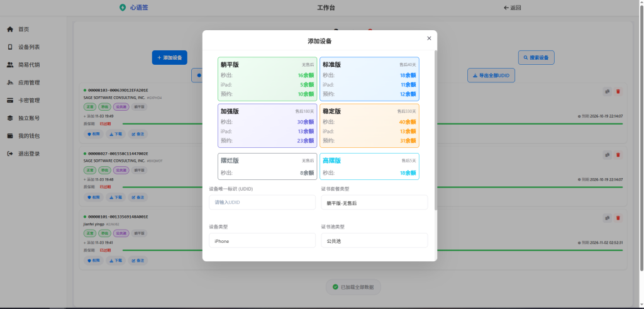
Task: Click the card icon beside 卡密管理
Action: [10, 100]
